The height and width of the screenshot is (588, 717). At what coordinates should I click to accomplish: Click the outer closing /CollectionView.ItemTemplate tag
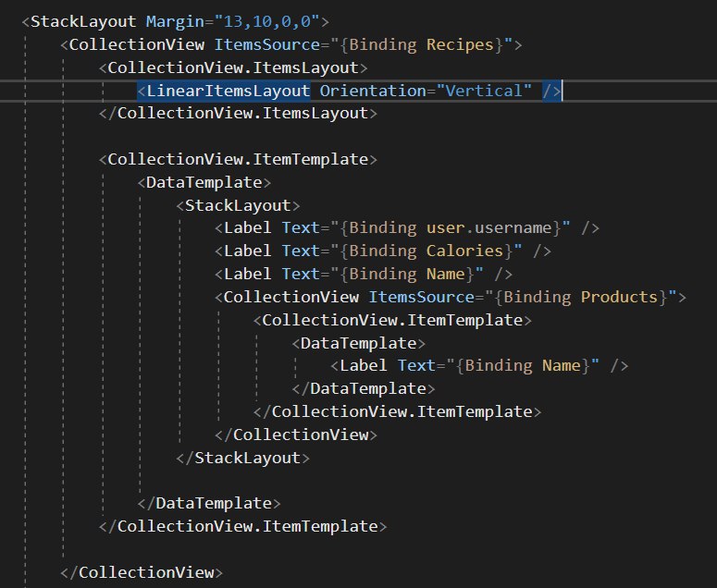tap(242, 526)
